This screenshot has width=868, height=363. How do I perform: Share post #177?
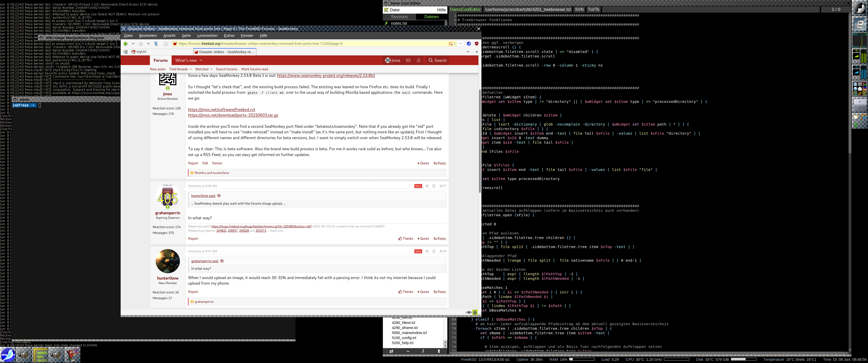click(x=427, y=186)
